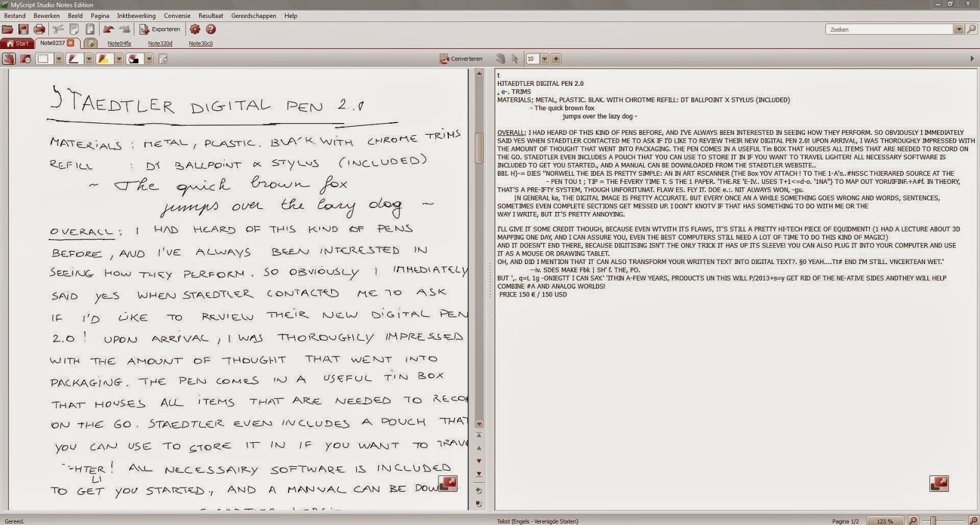Click the Exporteren button

click(160, 29)
